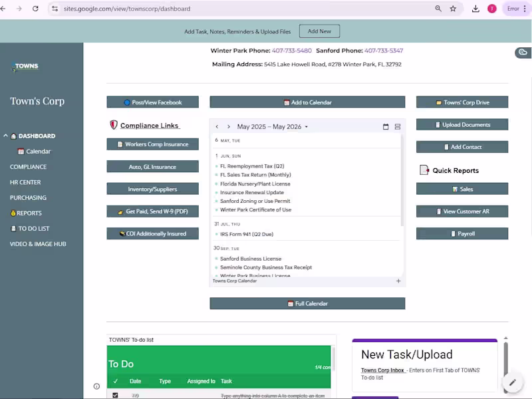Viewport: 532px width, 399px height.
Task: Bookmark this page with the star icon
Action: click(453, 9)
